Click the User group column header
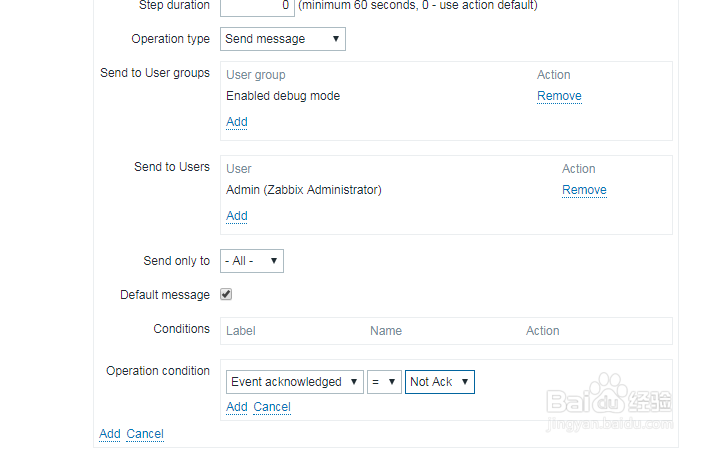The image size is (713, 449). click(x=256, y=75)
